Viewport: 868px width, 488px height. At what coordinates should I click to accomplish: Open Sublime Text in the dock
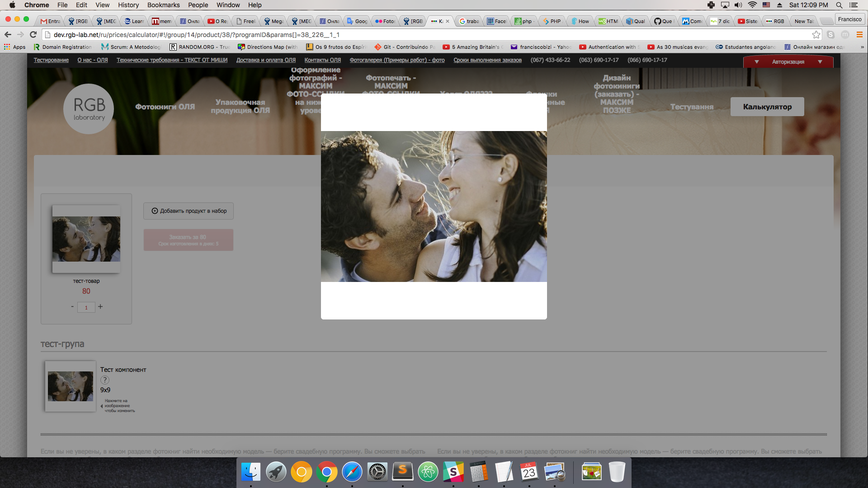point(402,472)
